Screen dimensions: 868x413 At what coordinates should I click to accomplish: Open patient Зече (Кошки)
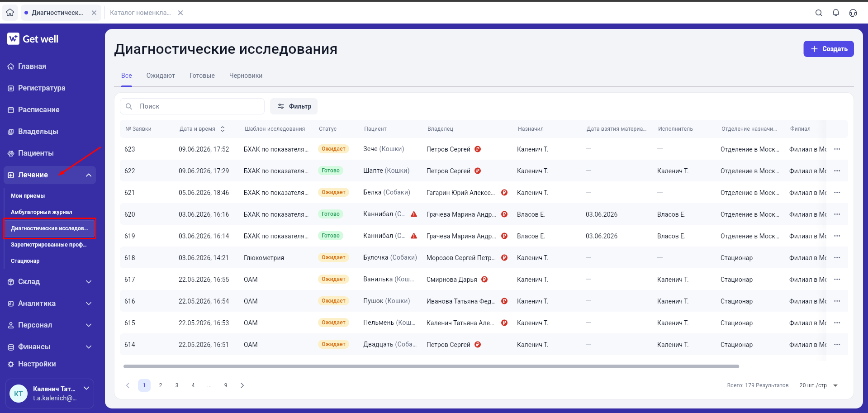pyautogui.click(x=384, y=149)
